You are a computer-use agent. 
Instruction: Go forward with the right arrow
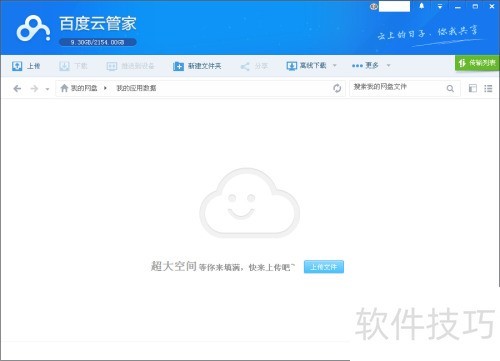pos(34,88)
